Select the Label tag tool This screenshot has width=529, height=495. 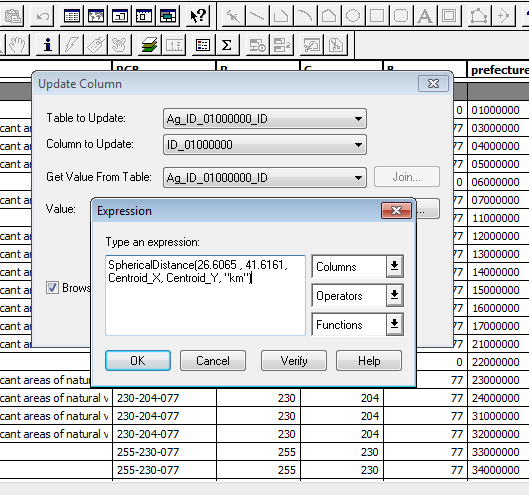(x=95, y=45)
